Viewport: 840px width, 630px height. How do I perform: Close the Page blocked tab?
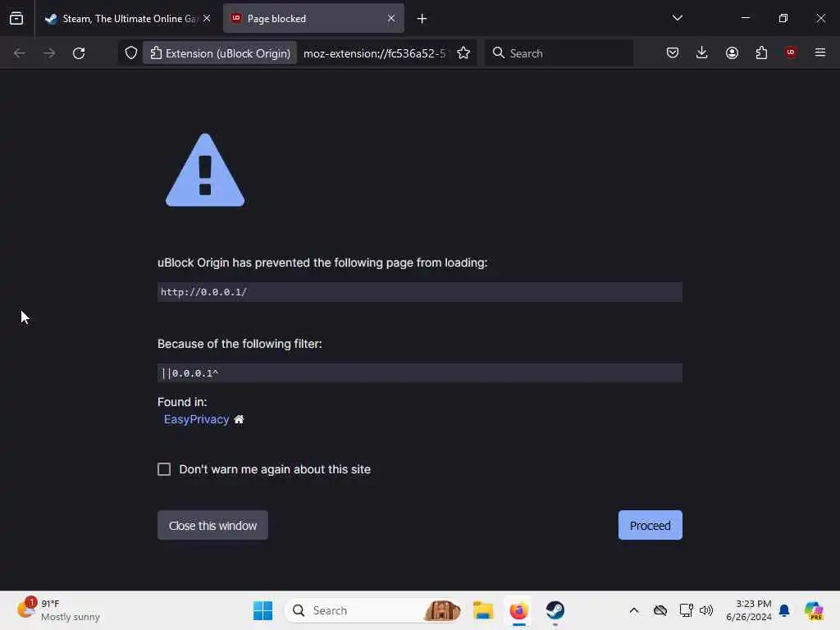coord(391,19)
